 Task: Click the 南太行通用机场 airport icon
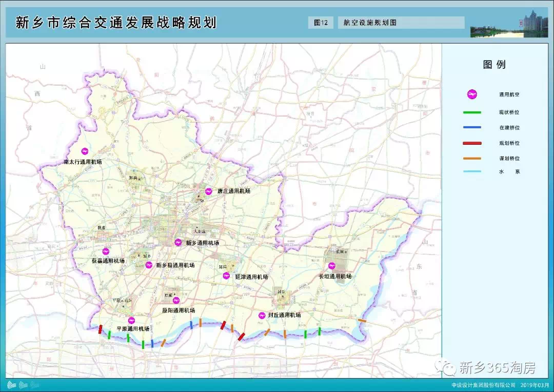point(85,151)
